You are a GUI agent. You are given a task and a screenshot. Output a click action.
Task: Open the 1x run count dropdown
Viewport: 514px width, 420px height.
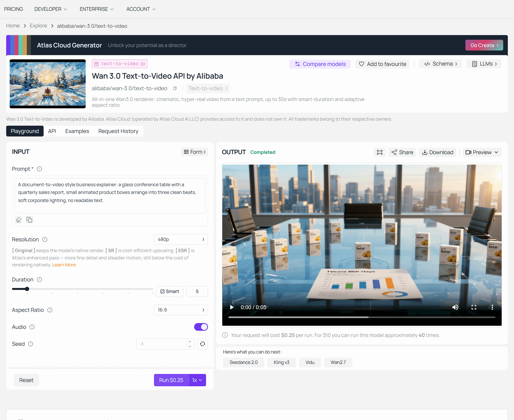(x=197, y=380)
